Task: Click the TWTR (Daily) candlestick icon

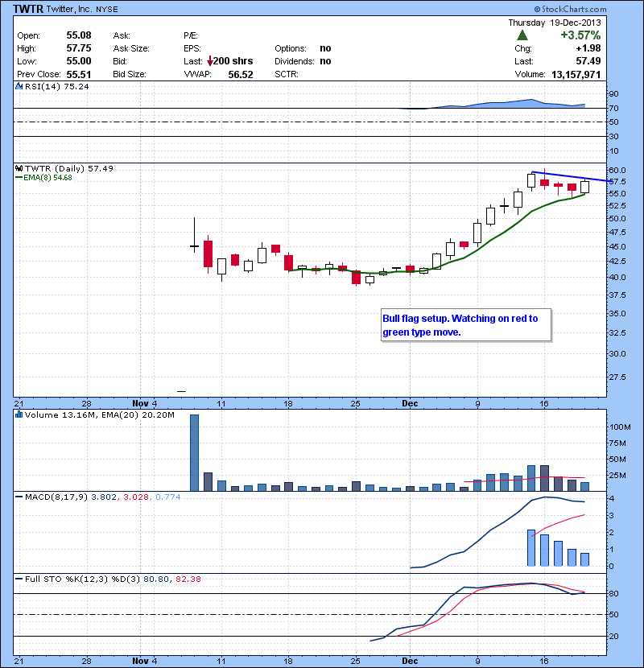Action: 19,168
